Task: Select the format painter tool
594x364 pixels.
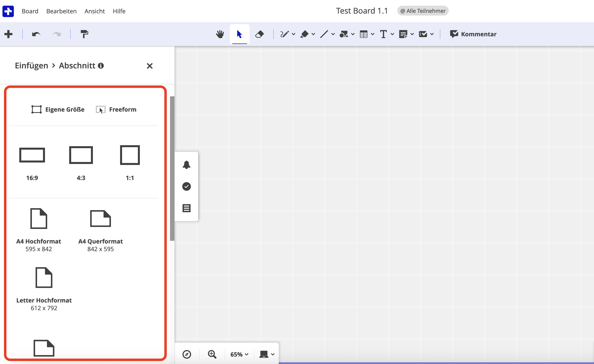Action: tap(84, 34)
